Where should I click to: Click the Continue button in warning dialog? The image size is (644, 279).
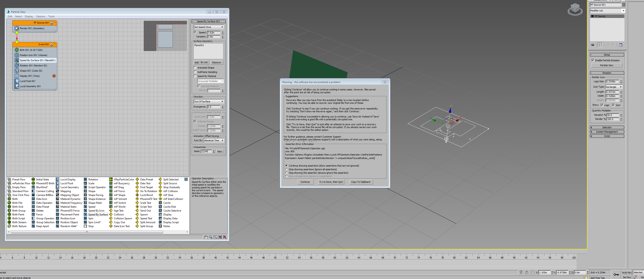click(305, 182)
